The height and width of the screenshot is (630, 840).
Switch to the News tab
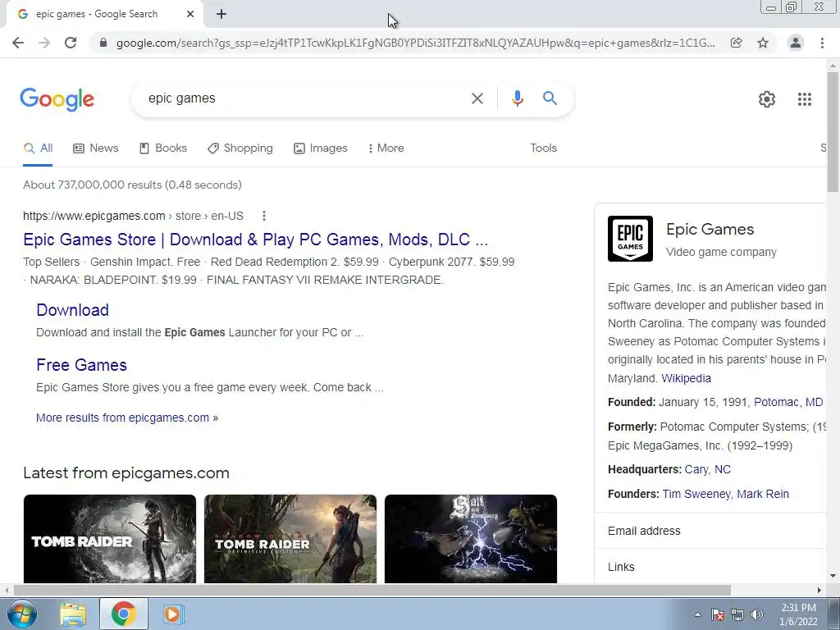[x=96, y=148]
